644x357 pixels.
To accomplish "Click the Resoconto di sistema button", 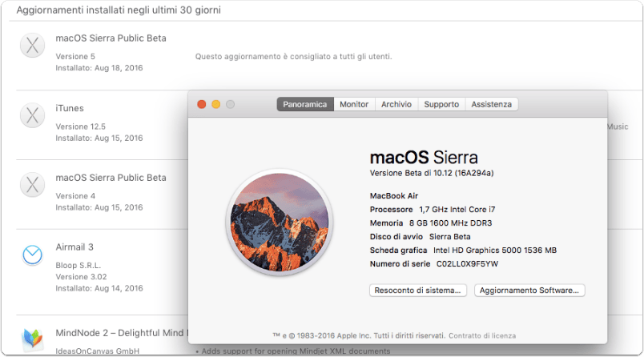I will click(418, 290).
